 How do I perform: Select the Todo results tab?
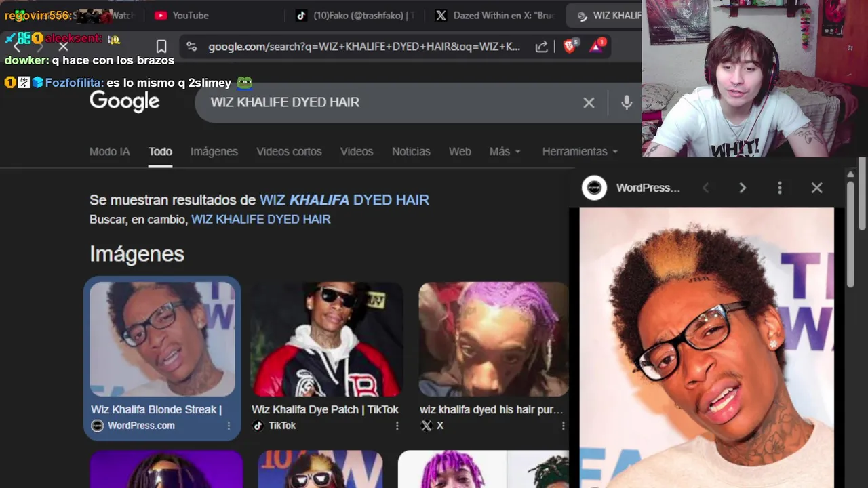pos(160,151)
